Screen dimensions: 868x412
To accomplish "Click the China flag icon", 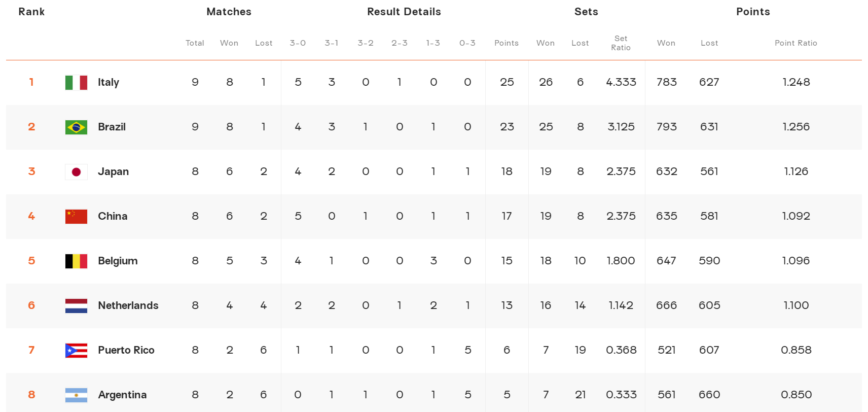I will point(76,216).
